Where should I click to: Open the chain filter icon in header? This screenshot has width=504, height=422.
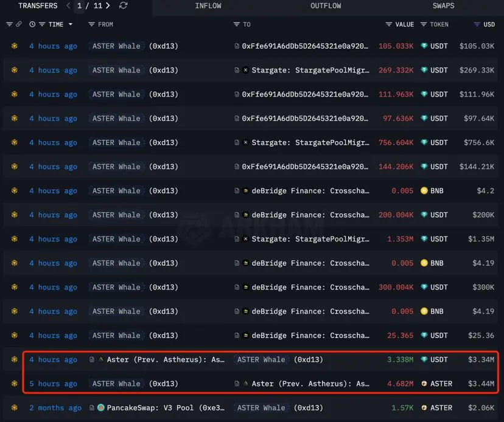pyautogui.click(x=9, y=24)
